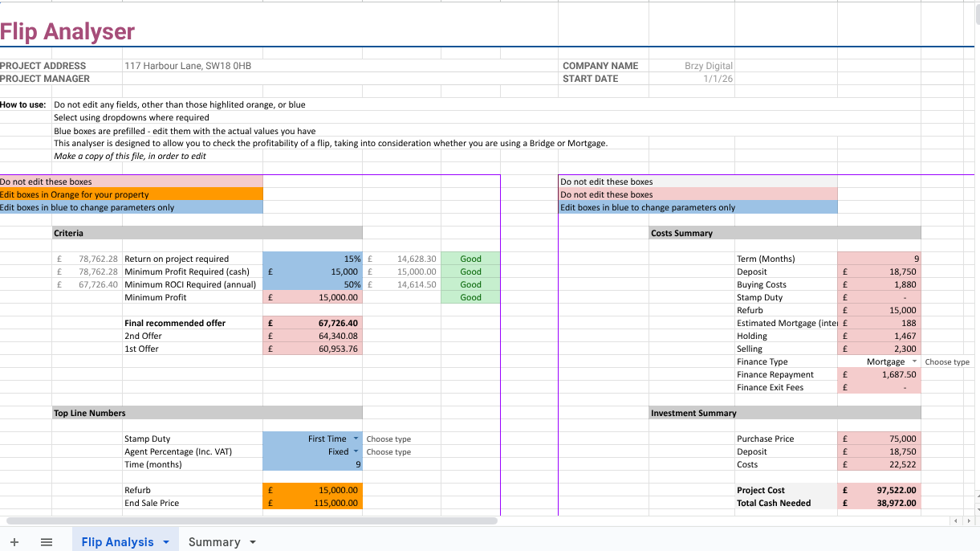Select the Refurb 15,000.00 orange cell
The image size is (980, 551).
pos(312,490)
